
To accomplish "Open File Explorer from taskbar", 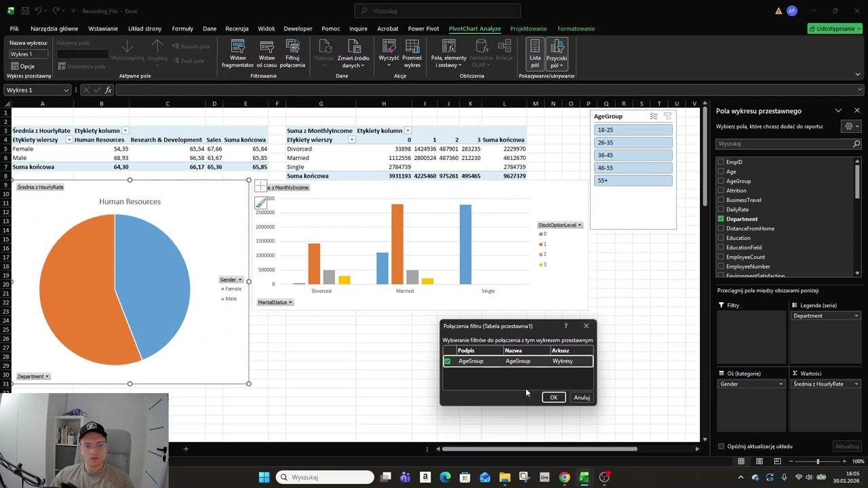I will click(505, 477).
